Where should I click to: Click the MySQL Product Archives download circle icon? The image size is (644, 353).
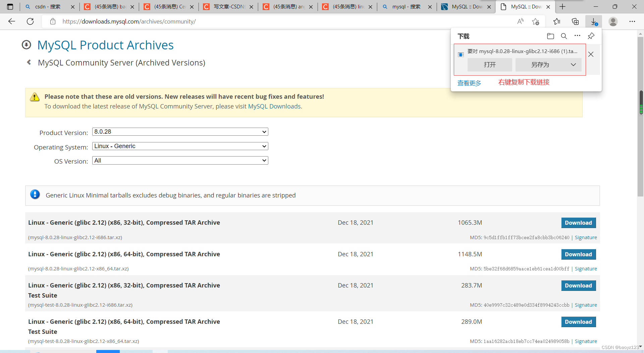tap(26, 45)
